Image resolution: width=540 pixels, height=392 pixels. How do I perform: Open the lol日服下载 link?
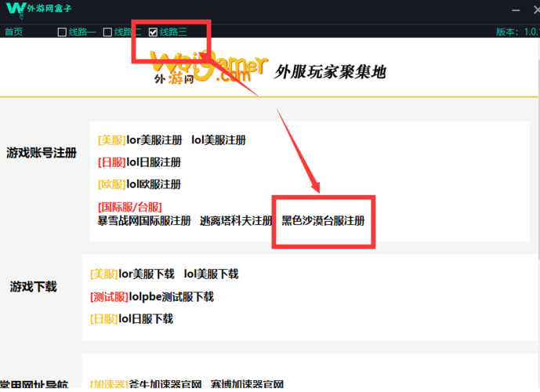(146, 319)
